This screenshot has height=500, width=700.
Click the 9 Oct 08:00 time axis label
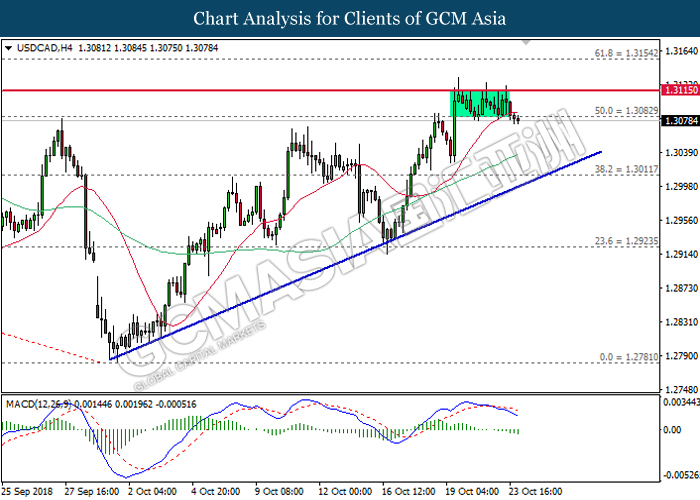point(278,492)
